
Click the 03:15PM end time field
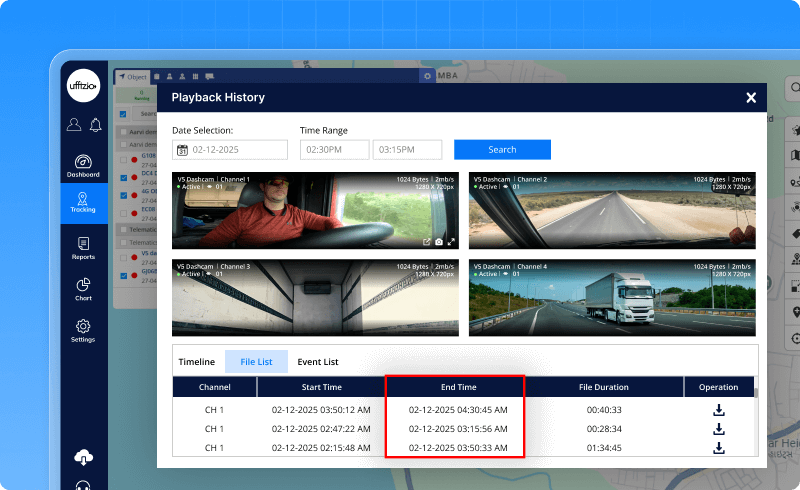[407, 150]
